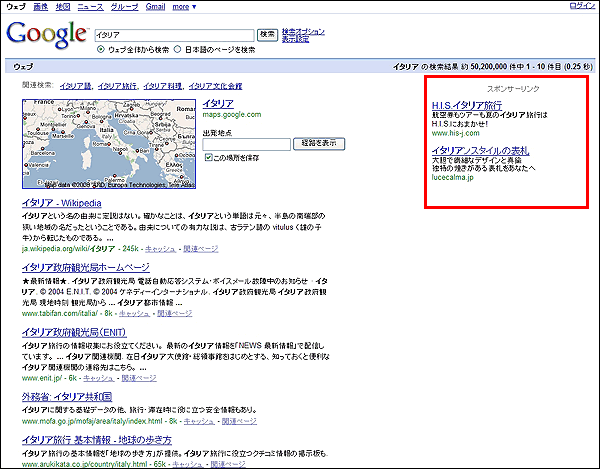
Task: Open the 'イタリア - Wikipedia' result
Action: point(61,203)
